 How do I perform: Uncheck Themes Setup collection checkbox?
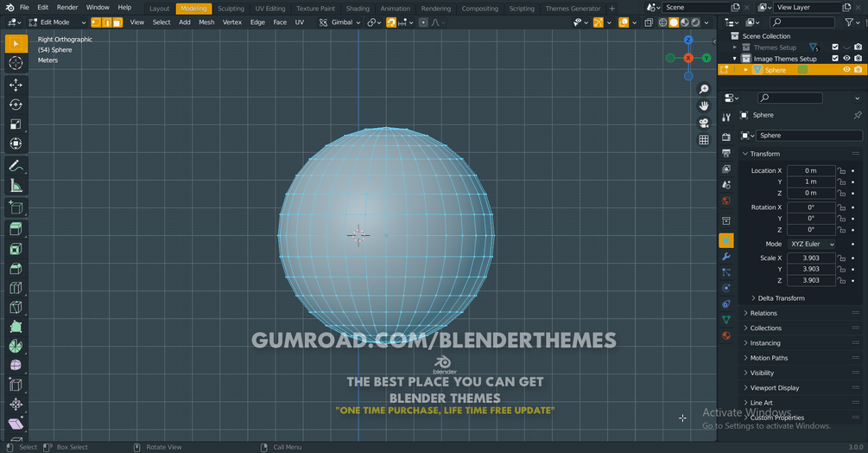click(x=835, y=47)
